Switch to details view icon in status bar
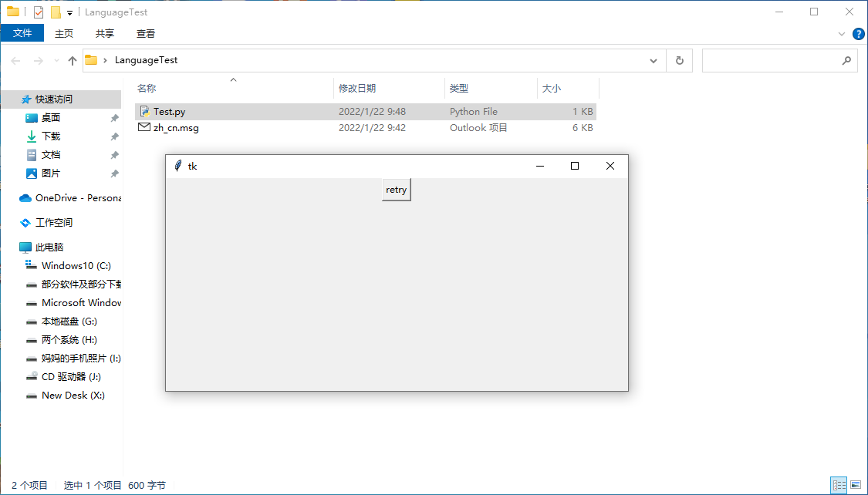The image size is (868, 495). tap(839, 486)
